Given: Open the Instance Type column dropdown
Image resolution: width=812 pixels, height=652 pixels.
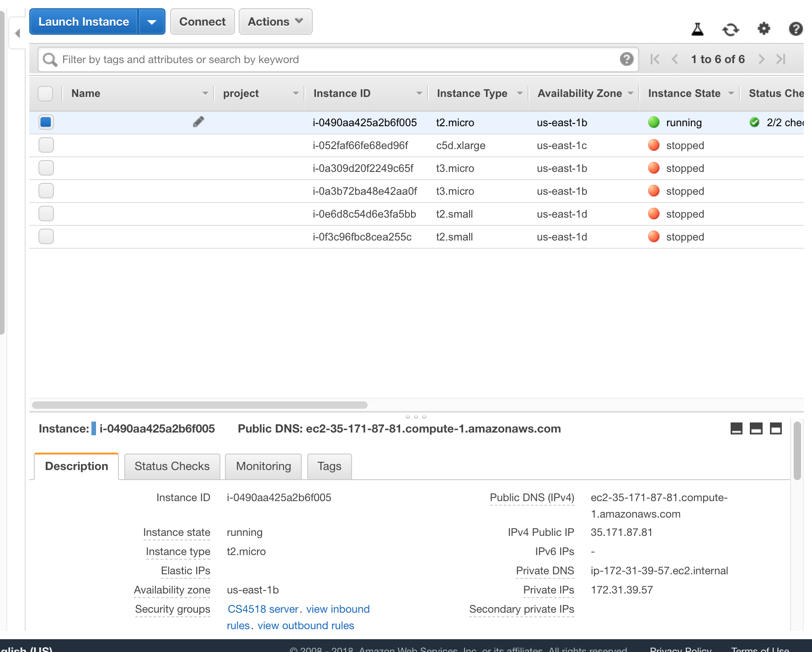Looking at the screenshot, I should [519, 93].
